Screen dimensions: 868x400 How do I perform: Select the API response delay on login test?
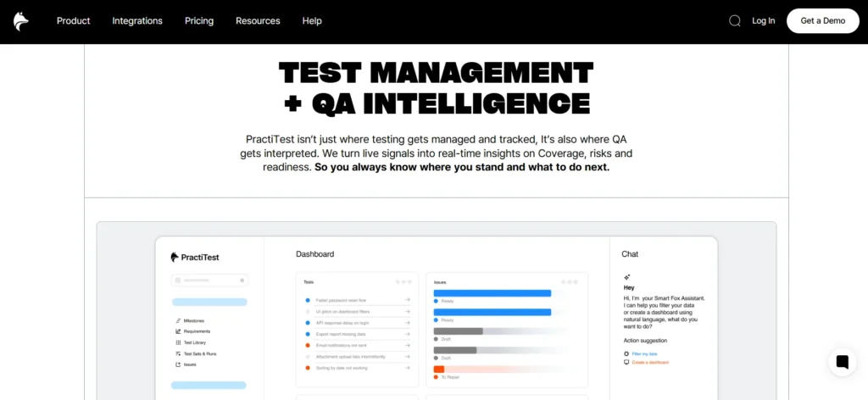pyautogui.click(x=342, y=323)
